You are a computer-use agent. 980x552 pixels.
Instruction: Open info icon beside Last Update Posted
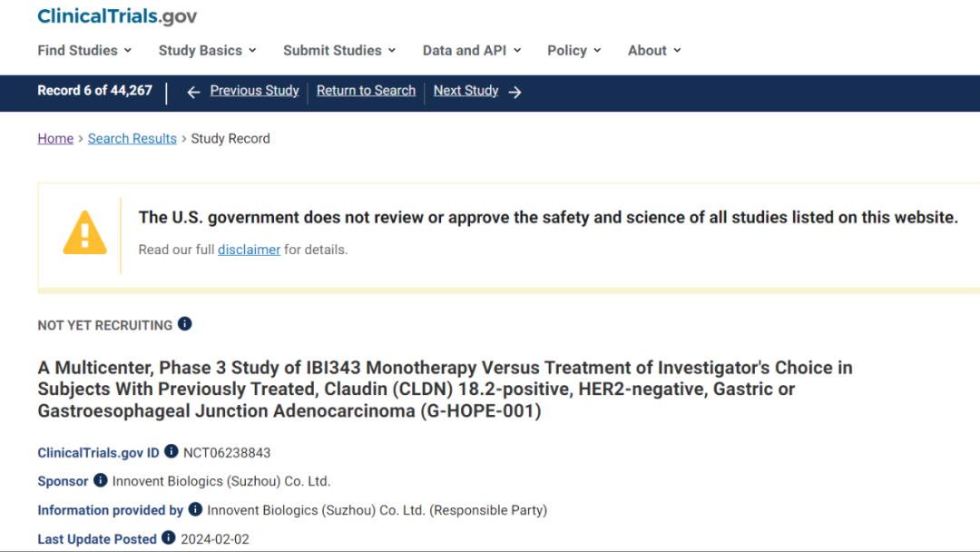point(169,538)
